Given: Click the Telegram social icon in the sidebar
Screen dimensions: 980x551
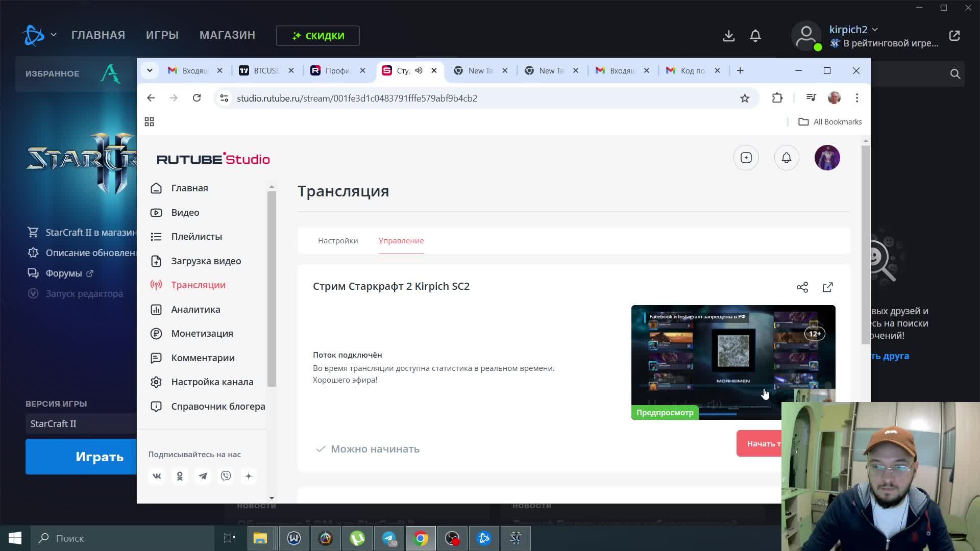Looking at the screenshot, I should [x=203, y=475].
